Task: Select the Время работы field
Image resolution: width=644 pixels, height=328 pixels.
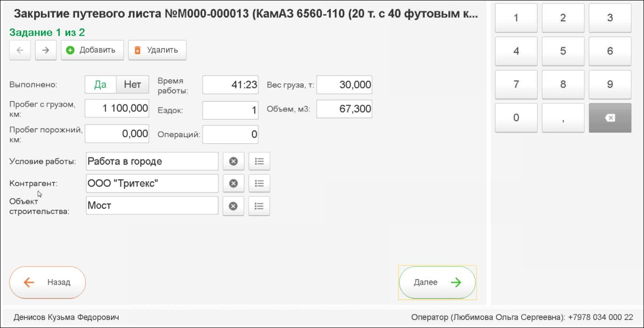Action: tap(230, 85)
